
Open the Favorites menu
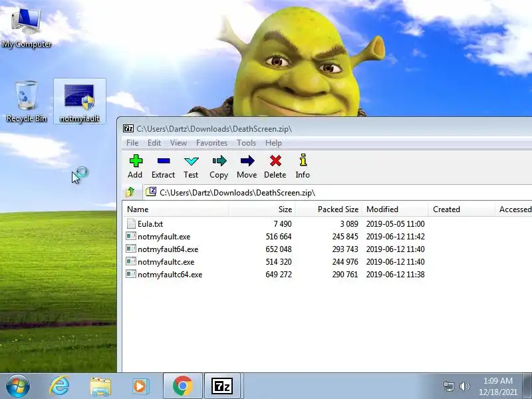[211, 143]
